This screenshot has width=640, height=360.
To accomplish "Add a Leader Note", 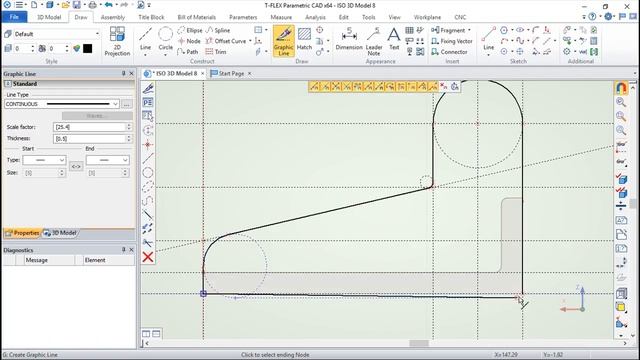I will click(x=373, y=41).
